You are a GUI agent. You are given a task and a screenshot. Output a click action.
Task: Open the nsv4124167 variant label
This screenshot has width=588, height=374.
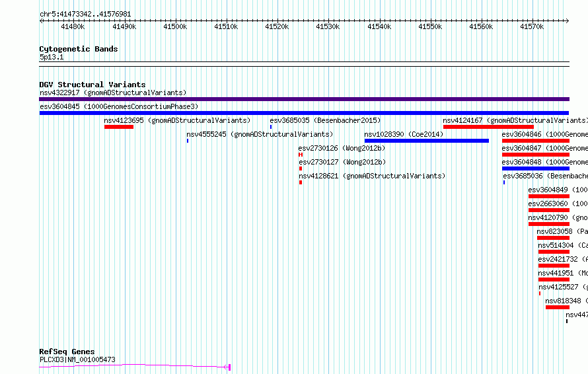click(x=515, y=120)
